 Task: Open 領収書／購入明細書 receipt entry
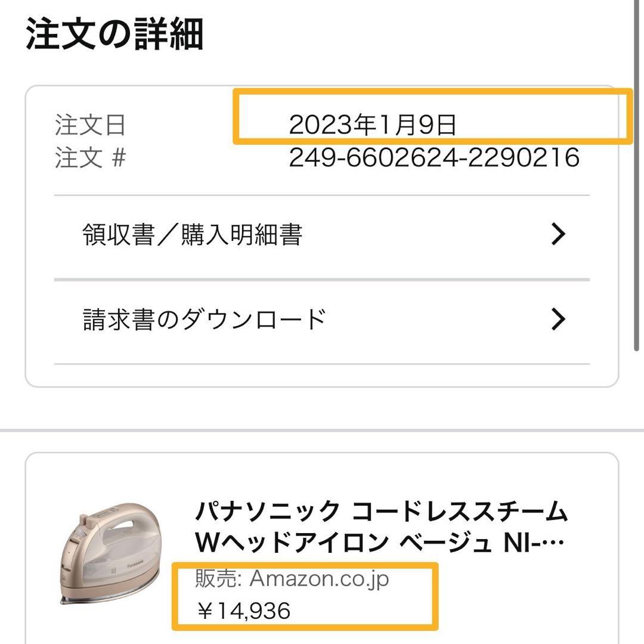194,234
